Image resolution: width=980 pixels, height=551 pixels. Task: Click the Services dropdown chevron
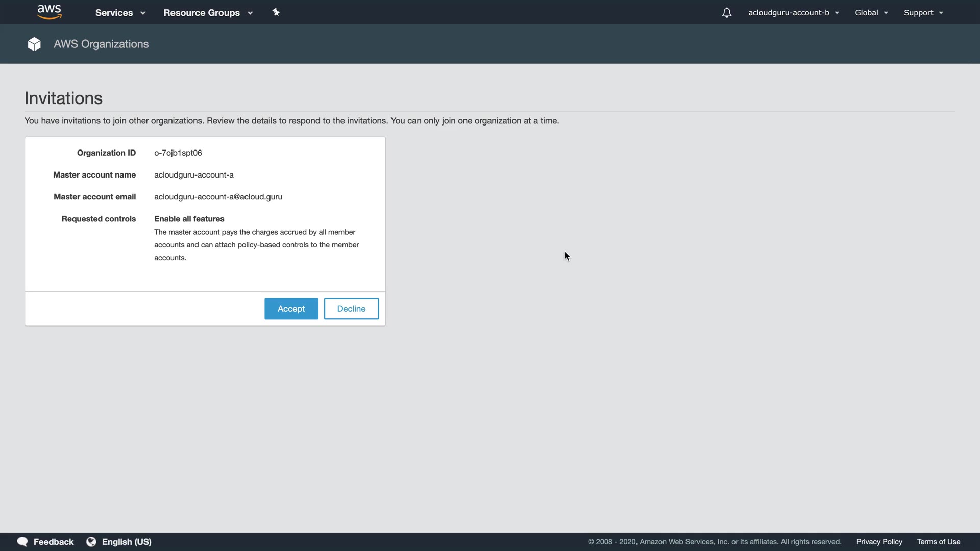143,13
